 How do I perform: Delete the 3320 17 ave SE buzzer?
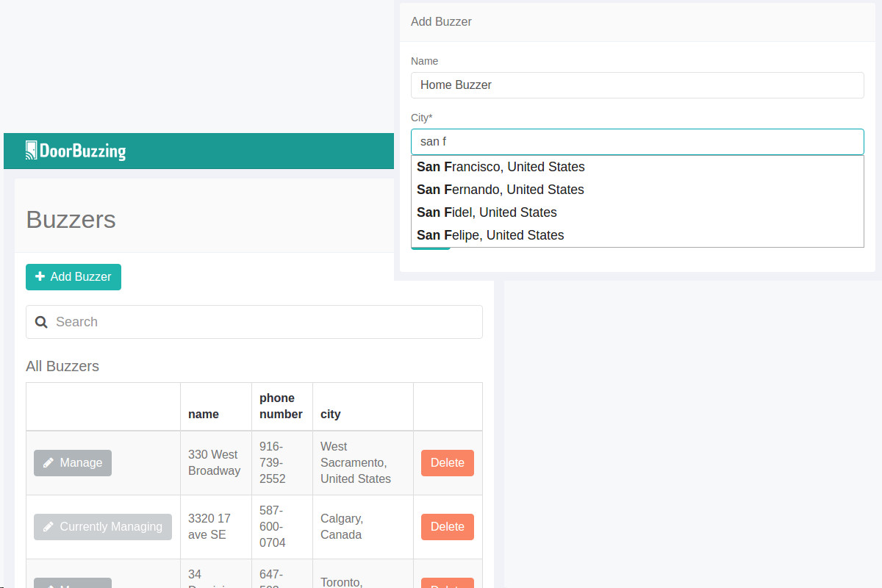(447, 527)
